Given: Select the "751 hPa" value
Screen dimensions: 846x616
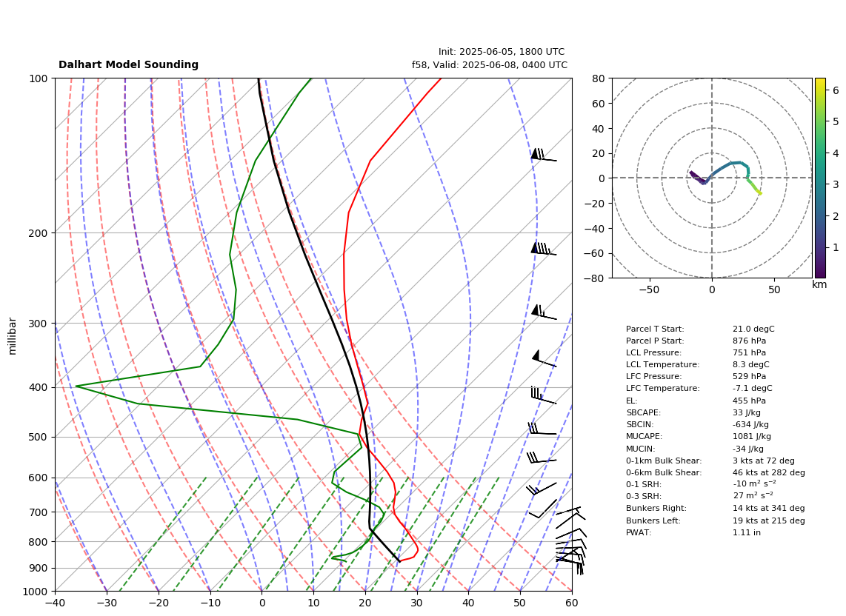Looking at the screenshot, I should [749, 352].
